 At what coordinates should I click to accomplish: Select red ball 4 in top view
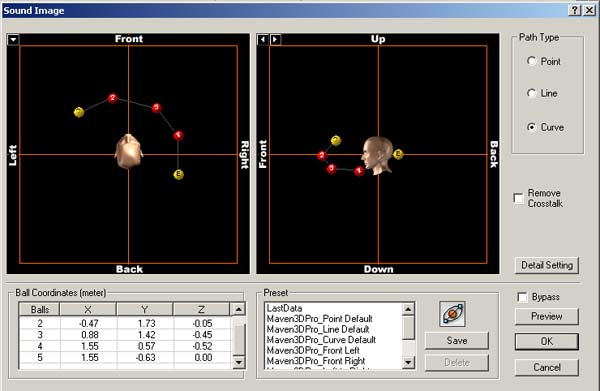tap(178, 135)
